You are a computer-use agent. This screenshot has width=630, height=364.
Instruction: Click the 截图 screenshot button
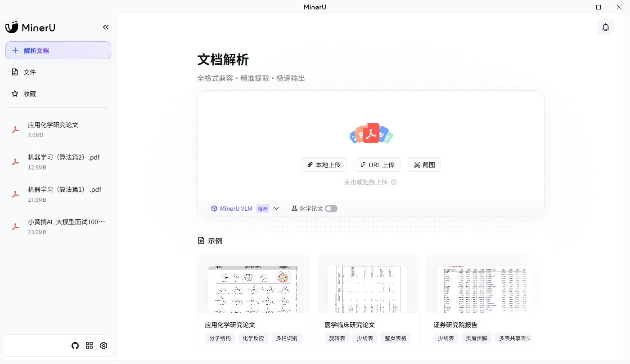424,164
